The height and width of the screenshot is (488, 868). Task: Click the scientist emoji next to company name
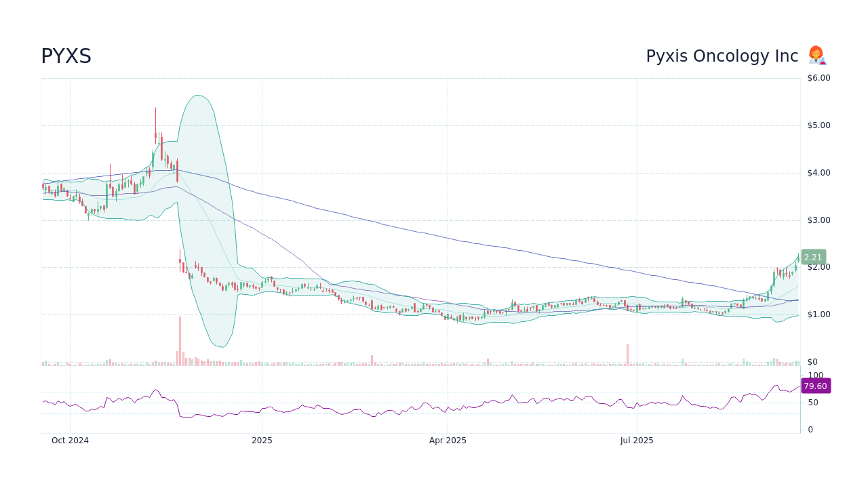click(816, 56)
